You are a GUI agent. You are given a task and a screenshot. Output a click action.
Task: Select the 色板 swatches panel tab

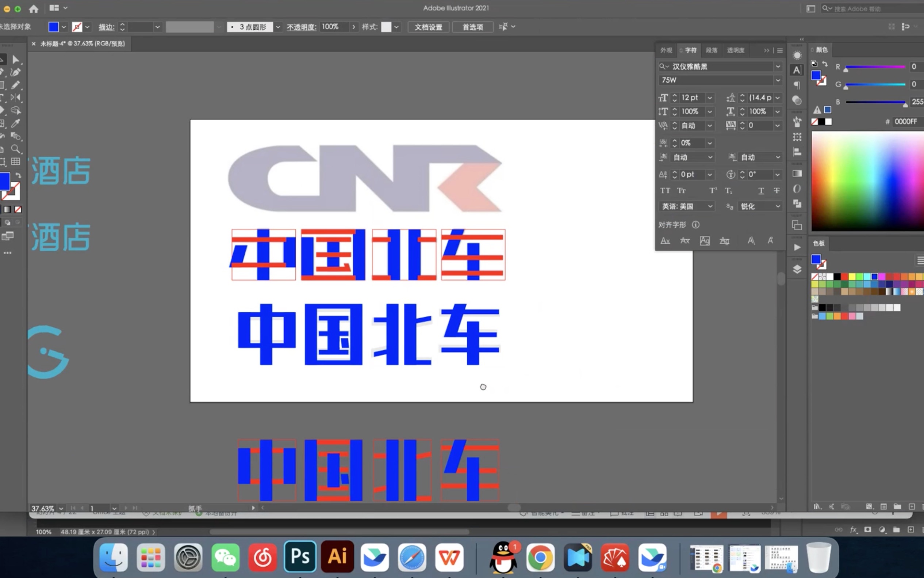818,243
